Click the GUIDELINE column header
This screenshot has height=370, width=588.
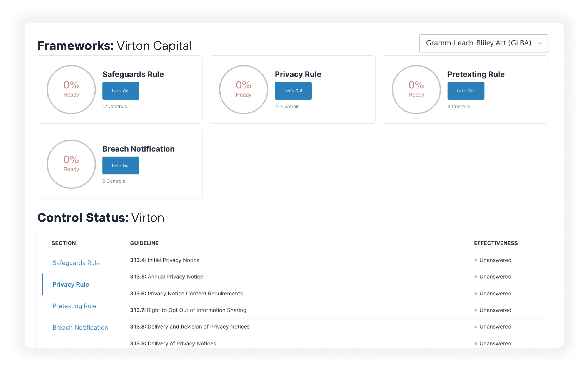point(144,243)
